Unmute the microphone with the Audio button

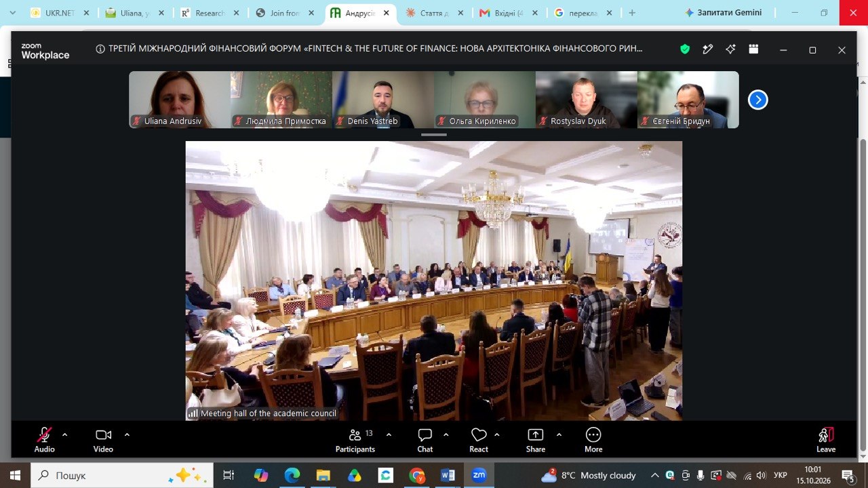[45, 440]
